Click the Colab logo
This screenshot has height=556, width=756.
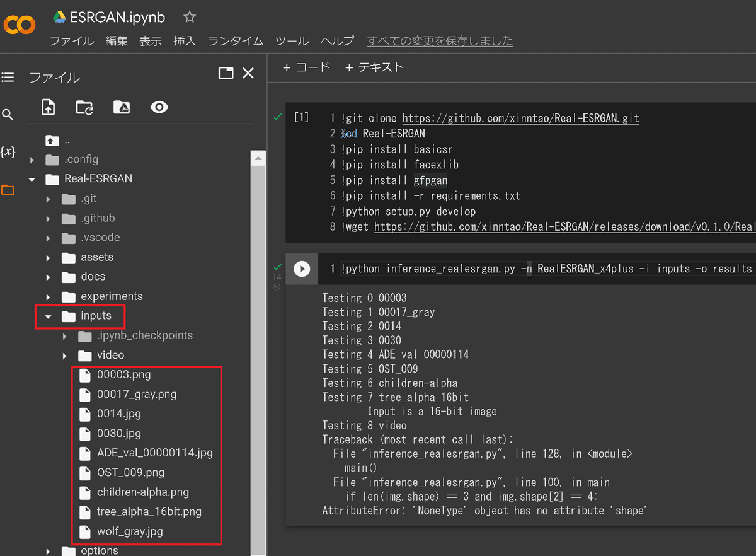click(x=19, y=25)
